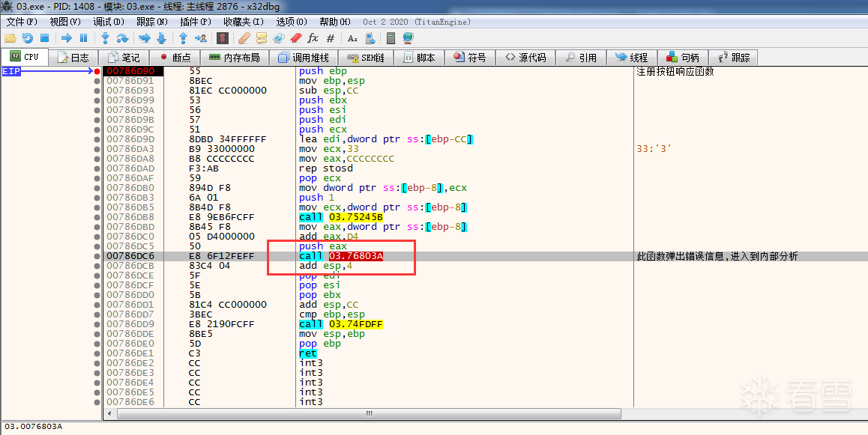
Task: Click the Open file folder icon
Action: (10, 38)
